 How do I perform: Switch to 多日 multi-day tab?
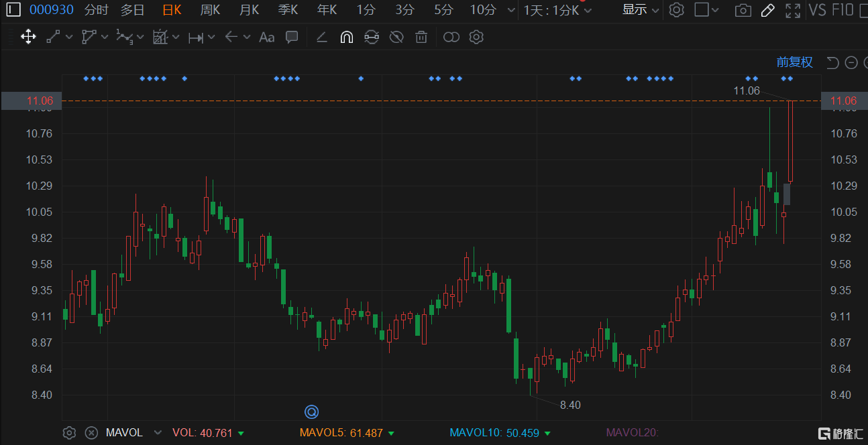pyautogui.click(x=132, y=10)
